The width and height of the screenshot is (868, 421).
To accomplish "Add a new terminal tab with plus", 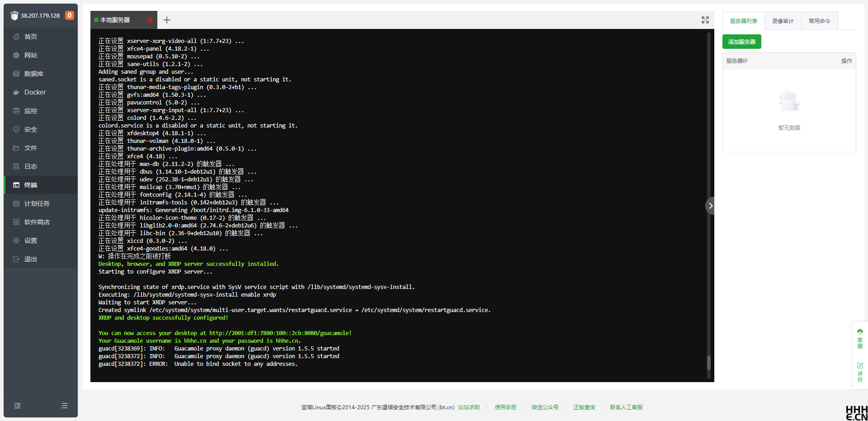I will click(x=167, y=20).
